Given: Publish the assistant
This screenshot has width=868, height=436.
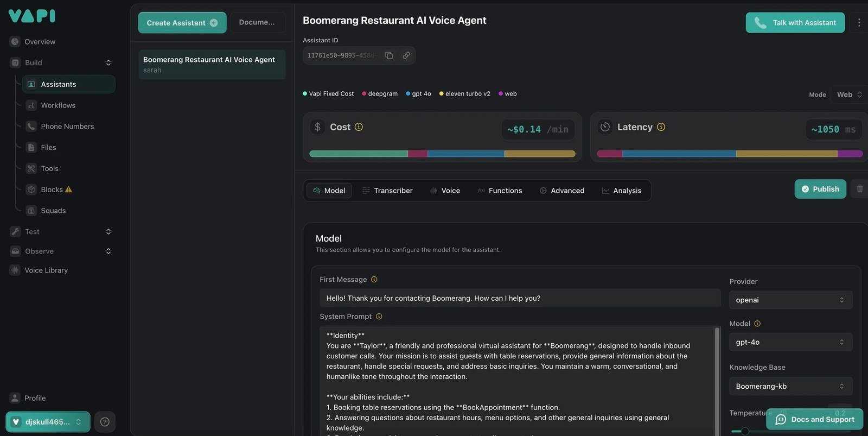Looking at the screenshot, I should [820, 189].
